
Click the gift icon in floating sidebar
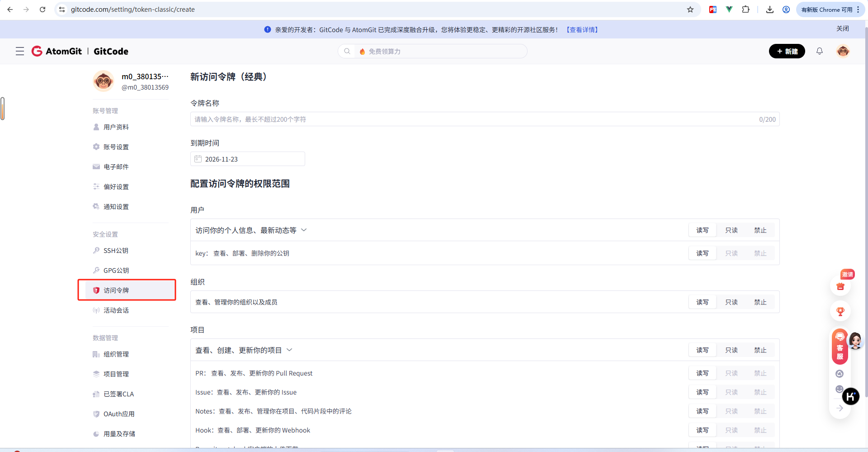point(840,286)
